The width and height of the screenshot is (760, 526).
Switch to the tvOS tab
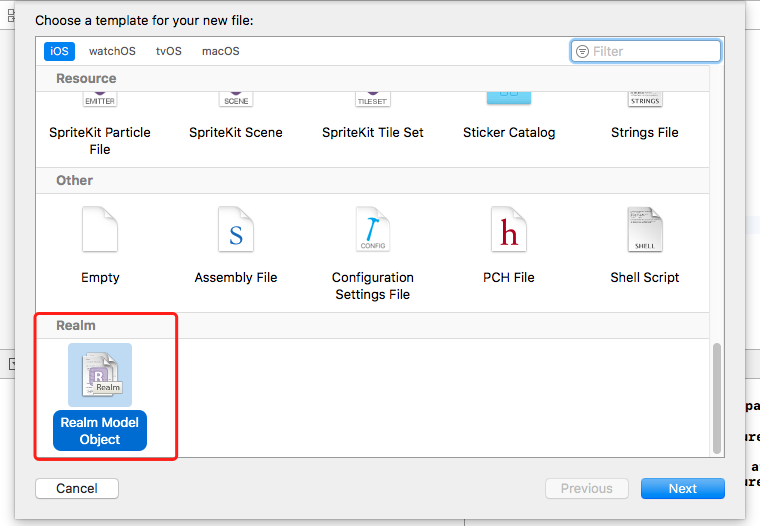169,51
